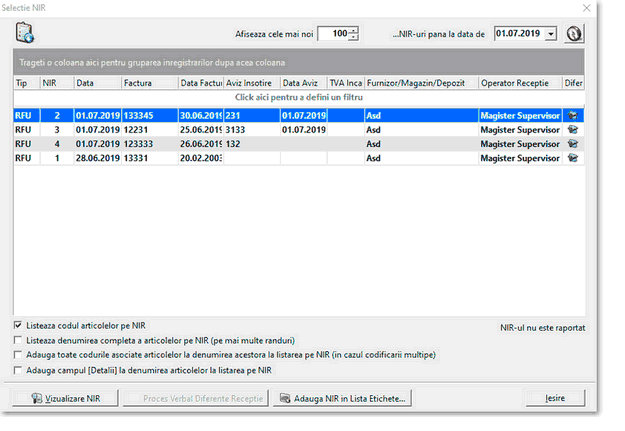625x431 pixels.
Task: Click Asd supplier cell in NIR 4 row
Action: [421, 144]
